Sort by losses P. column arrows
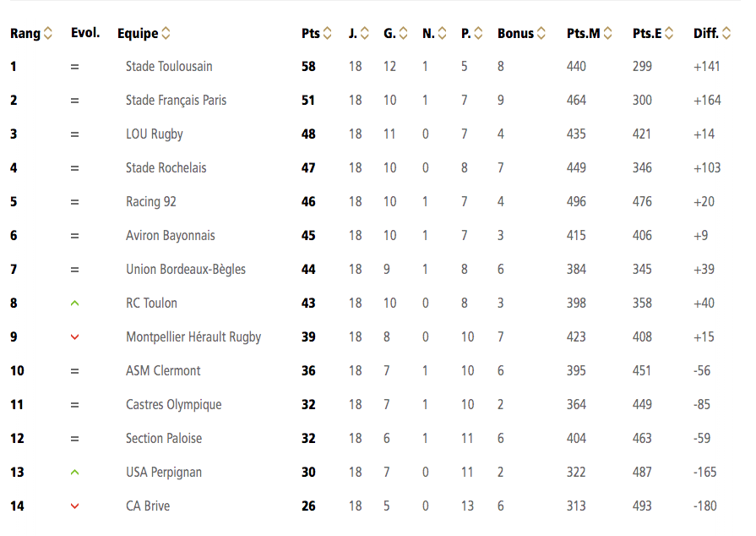 click(478, 33)
